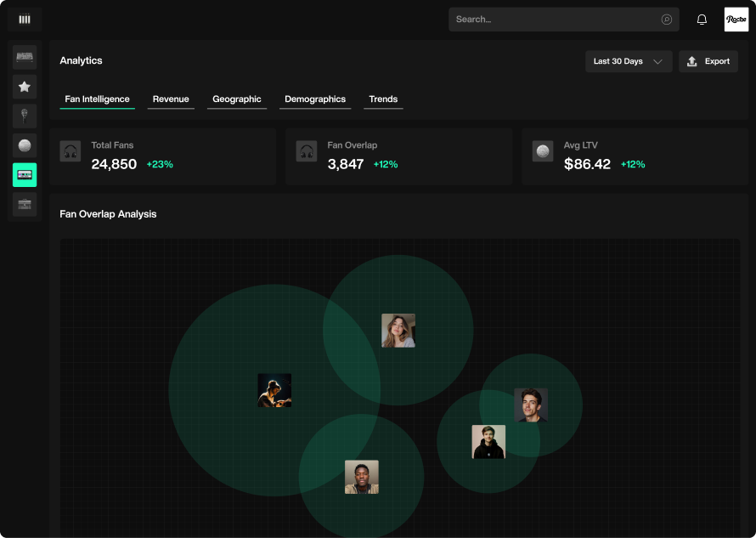Switch to the Demographics tab
Viewport: 756px width, 538px height.
point(315,99)
